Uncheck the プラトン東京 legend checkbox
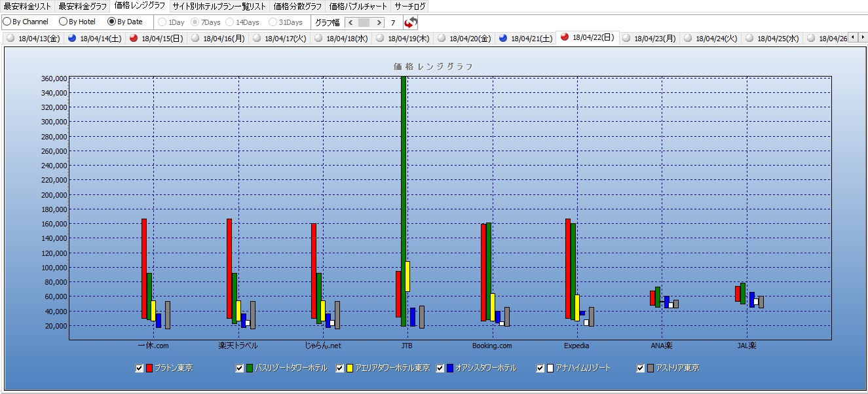Viewport: 868px width, 394px height. click(139, 368)
